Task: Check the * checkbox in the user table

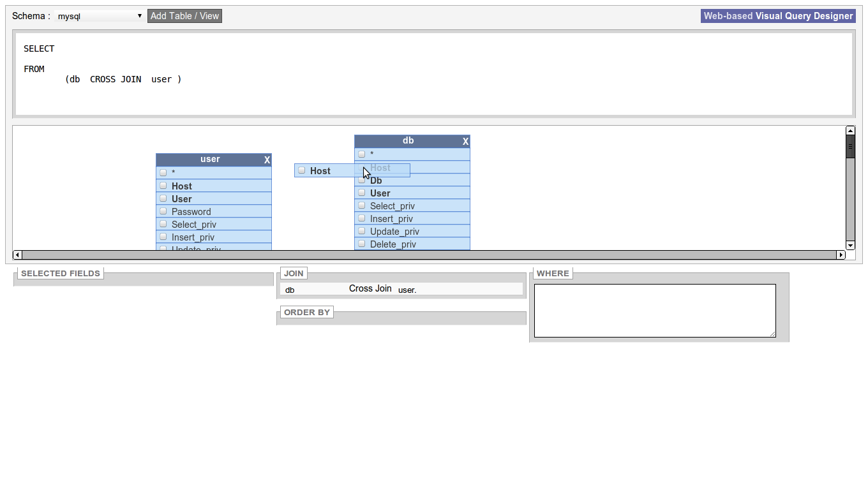Action: [163, 172]
